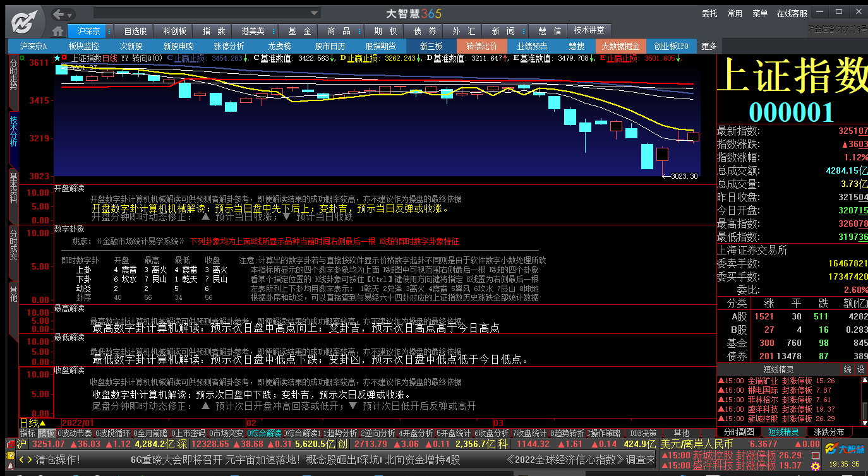Select the 0市场突变 template tab
The image size is (868, 476).
(226, 433)
